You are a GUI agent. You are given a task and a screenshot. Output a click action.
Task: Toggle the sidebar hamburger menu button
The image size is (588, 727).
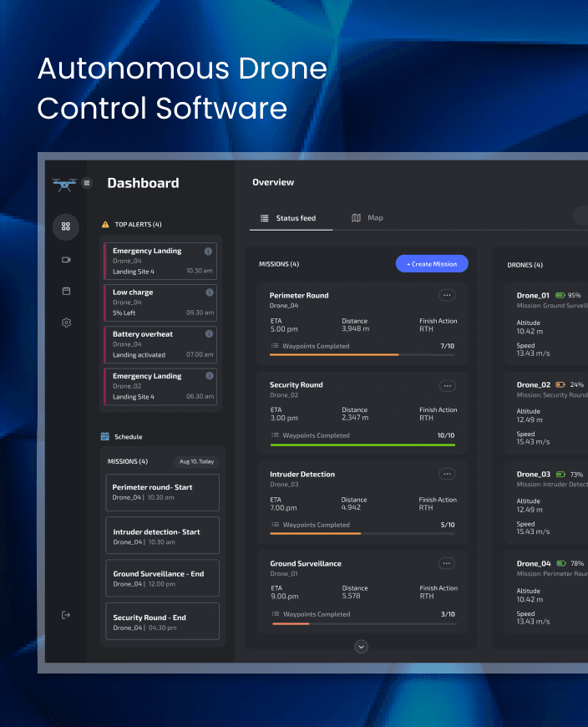(87, 183)
